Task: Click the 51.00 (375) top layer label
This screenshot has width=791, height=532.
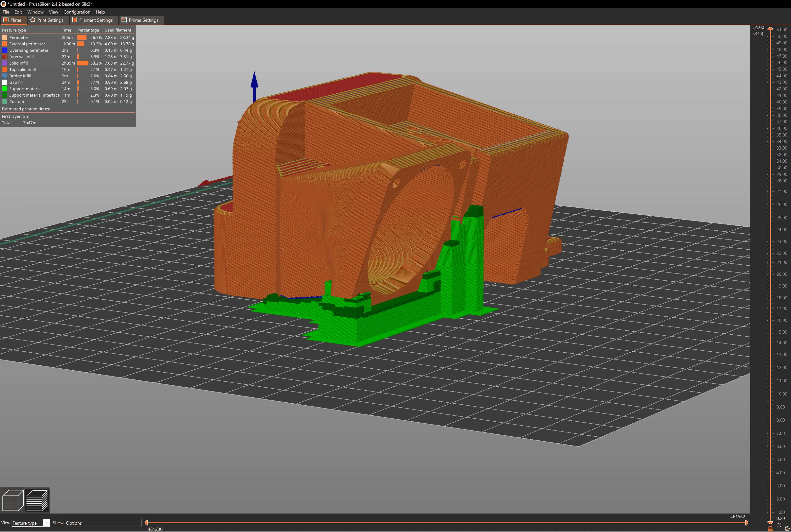Action: [758, 30]
